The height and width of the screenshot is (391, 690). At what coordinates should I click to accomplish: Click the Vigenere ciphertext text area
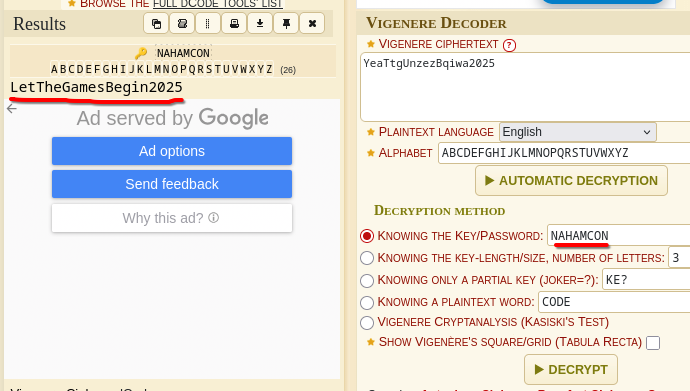(x=525, y=87)
